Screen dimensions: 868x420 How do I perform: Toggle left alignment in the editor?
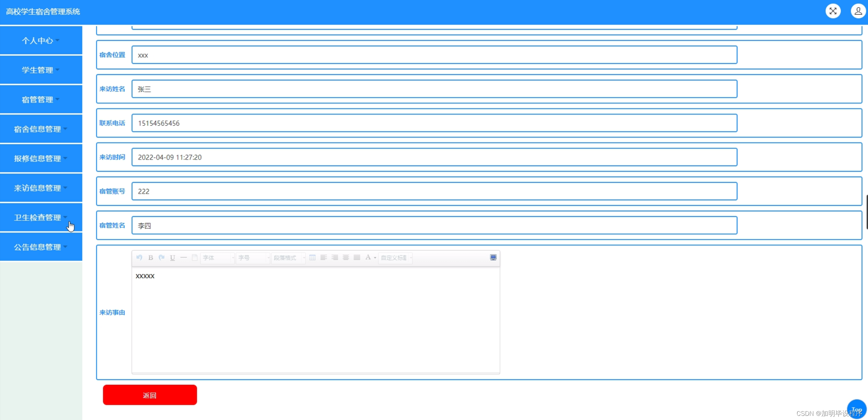[x=324, y=258]
